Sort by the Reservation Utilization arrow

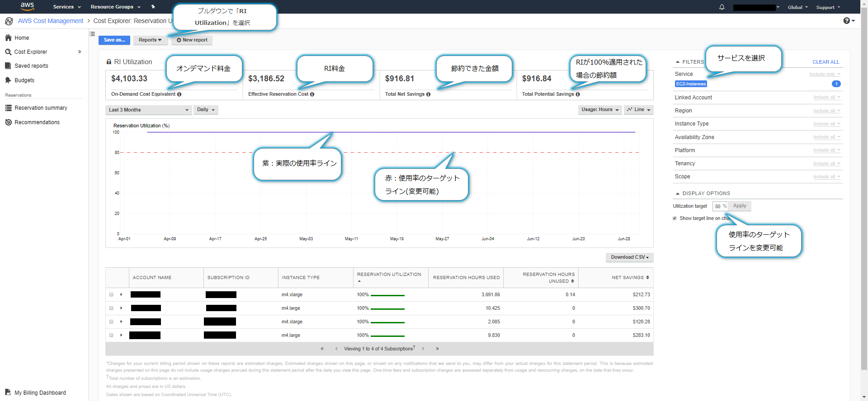click(x=359, y=281)
